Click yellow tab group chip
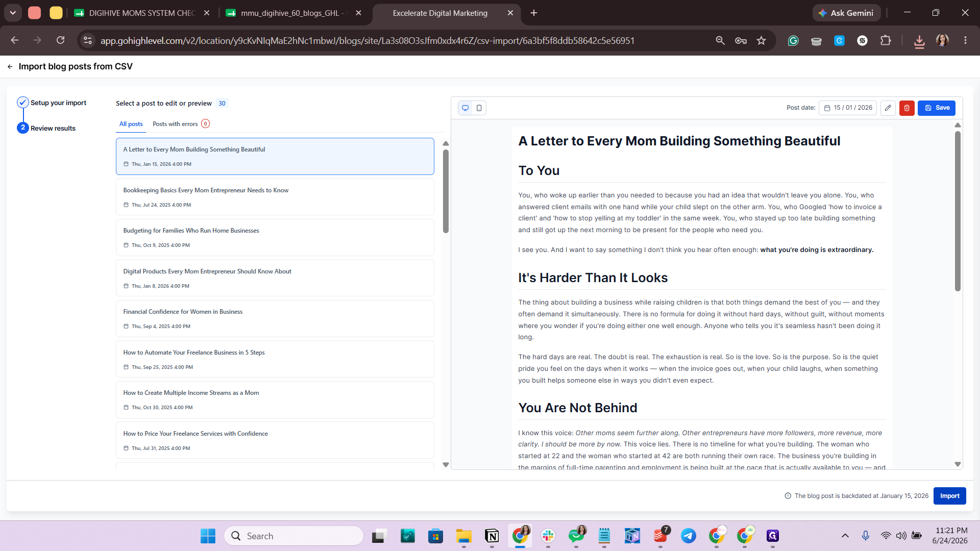 [56, 13]
